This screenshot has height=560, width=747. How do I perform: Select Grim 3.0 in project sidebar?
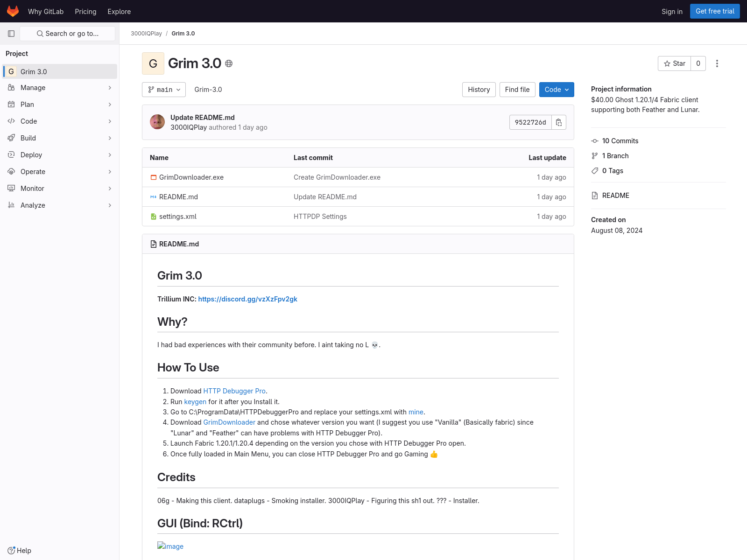pyautogui.click(x=60, y=71)
